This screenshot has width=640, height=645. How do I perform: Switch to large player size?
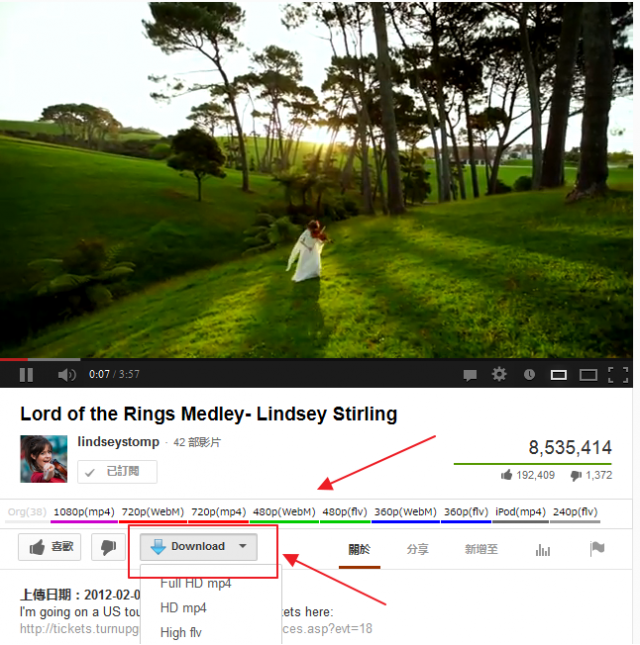click(x=588, y=375)
